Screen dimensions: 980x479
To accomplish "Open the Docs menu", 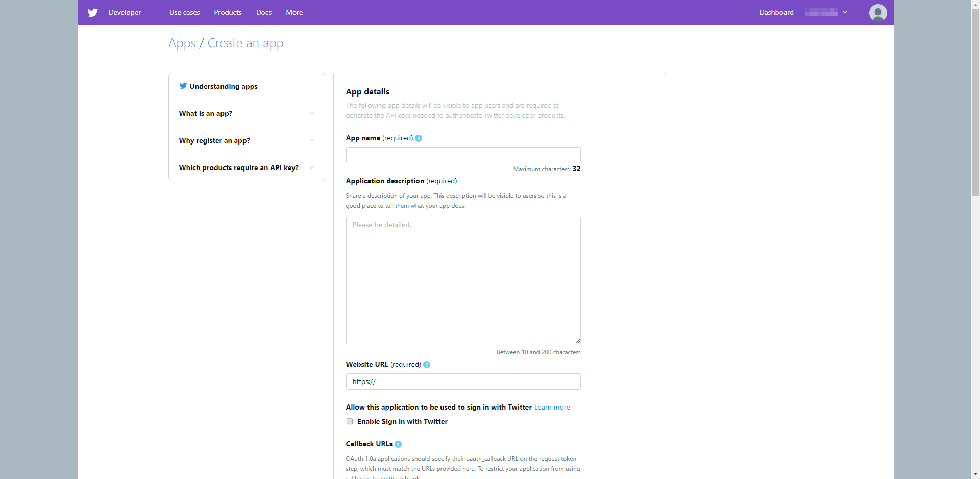I will tap(263, 12).
